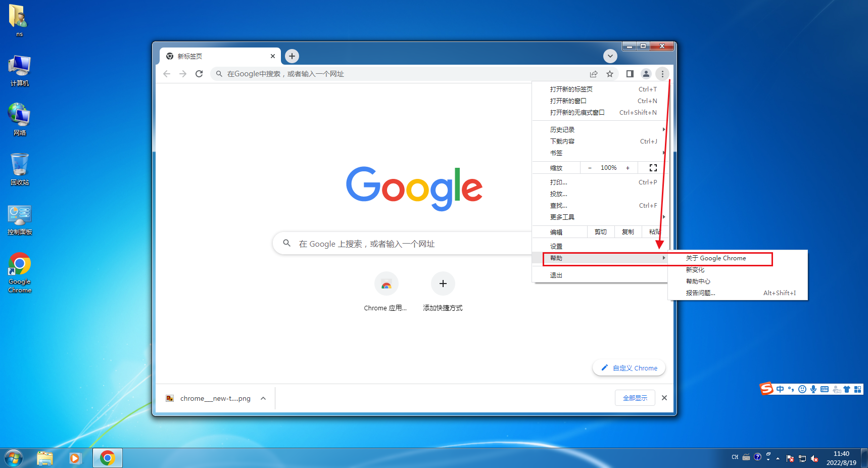Click Windows Start button

click(14, 458)
